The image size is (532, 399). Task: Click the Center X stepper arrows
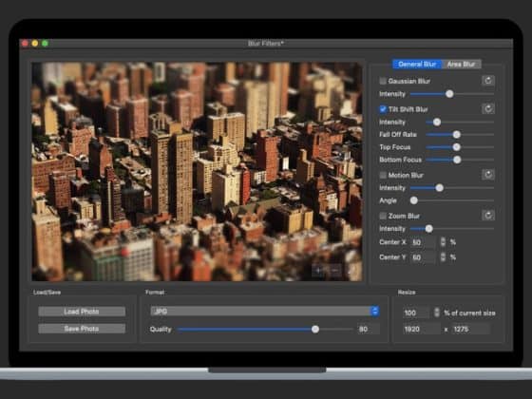(x=443, y=242)
